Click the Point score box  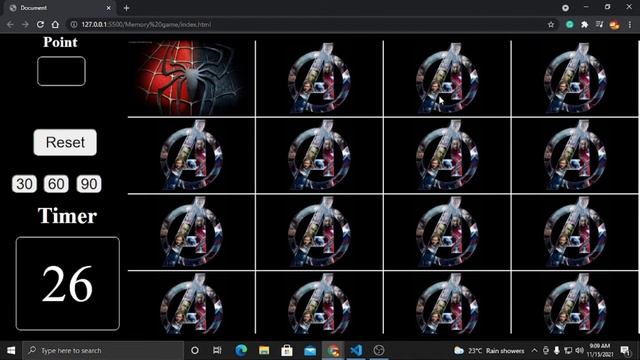(61, 71)
